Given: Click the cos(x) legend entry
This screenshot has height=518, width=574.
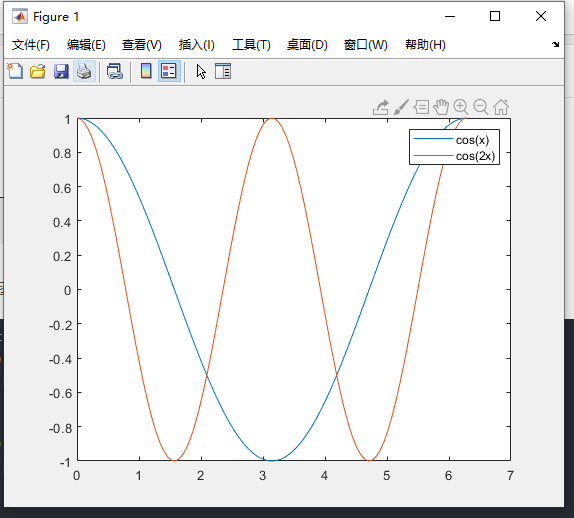Looking at the screenshot, I should point(472,140).
